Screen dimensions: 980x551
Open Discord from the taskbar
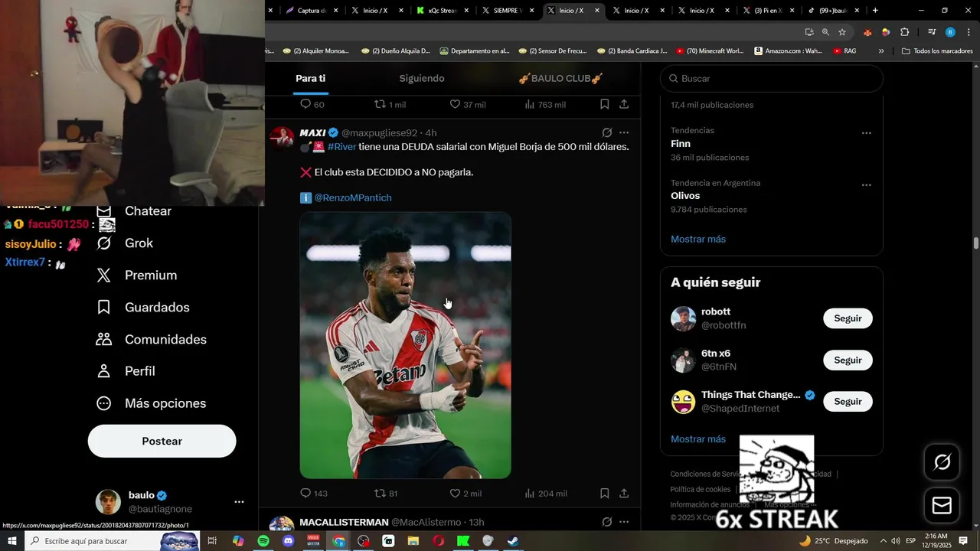[288, 541]
